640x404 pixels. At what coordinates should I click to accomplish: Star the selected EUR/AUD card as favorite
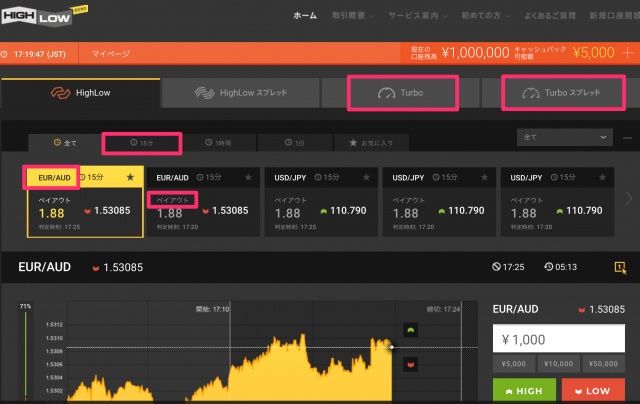[x=130, y=177]
